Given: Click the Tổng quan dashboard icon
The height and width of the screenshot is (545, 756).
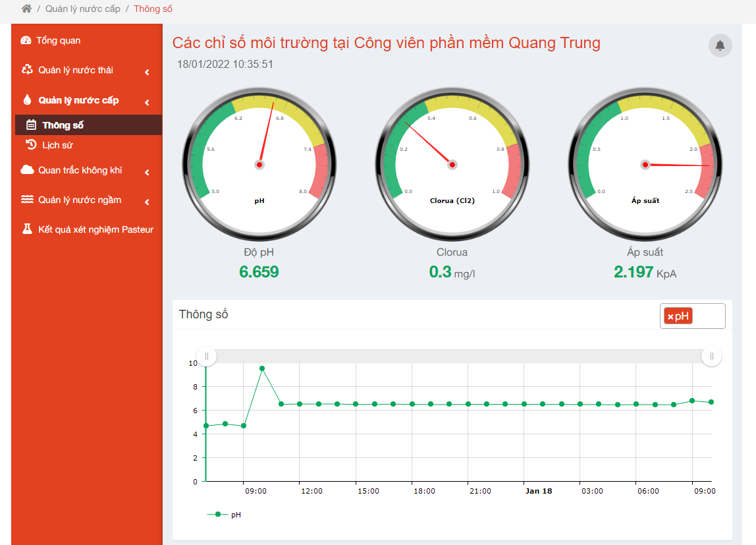Looking at the screenshot, I should click(x=26, y=40).
